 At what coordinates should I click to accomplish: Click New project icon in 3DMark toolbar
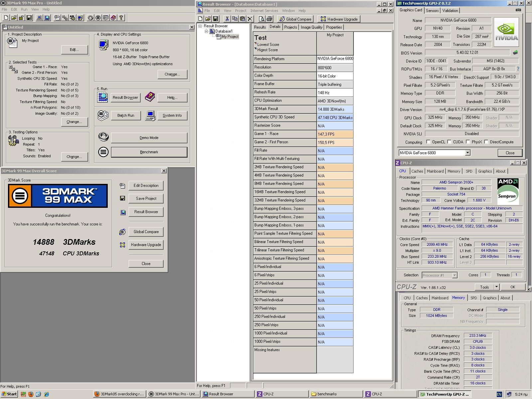(x=6, y=18)
